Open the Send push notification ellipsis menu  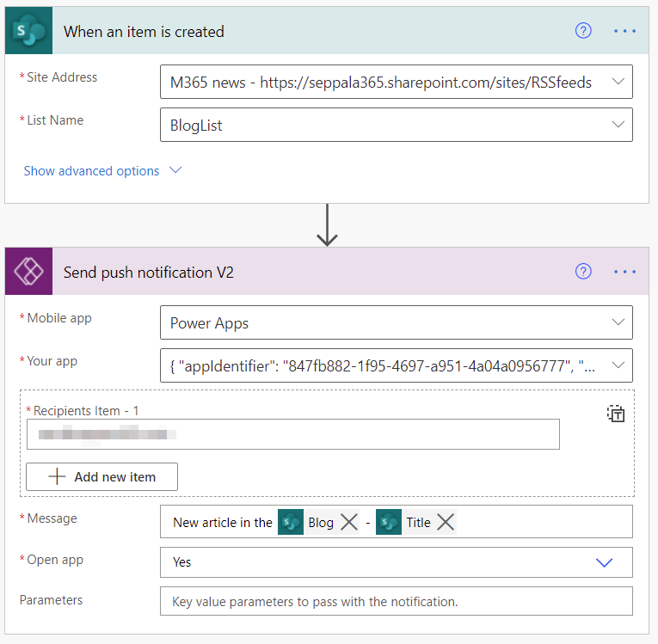(624, 272)
